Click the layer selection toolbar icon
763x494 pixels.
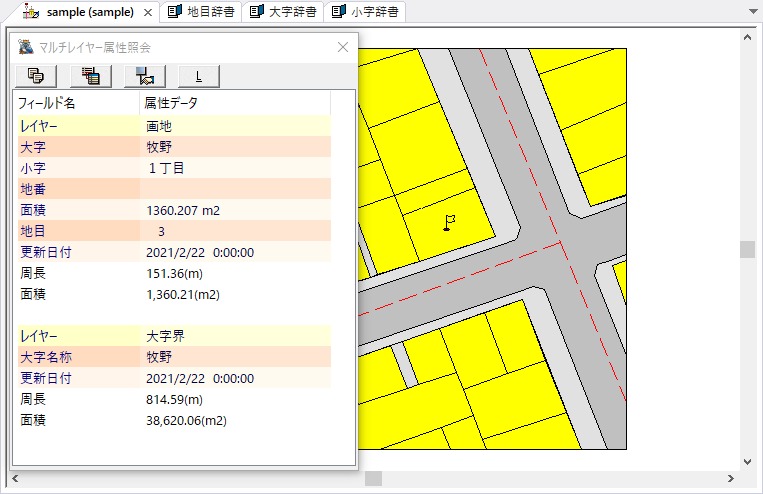(x=145, y=76)
